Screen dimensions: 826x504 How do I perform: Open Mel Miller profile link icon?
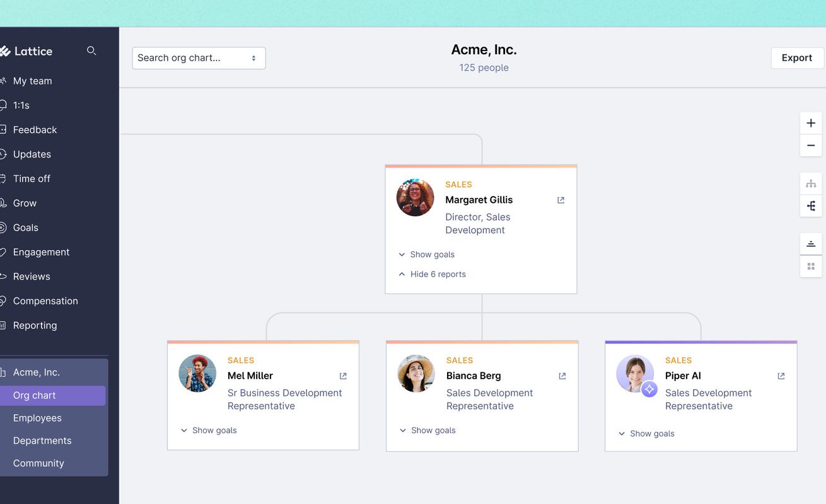343,376
